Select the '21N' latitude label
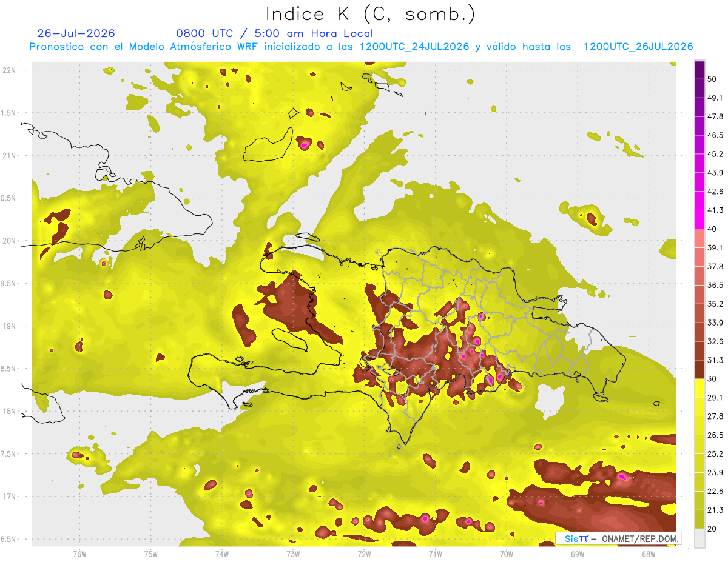 (10, 155)
